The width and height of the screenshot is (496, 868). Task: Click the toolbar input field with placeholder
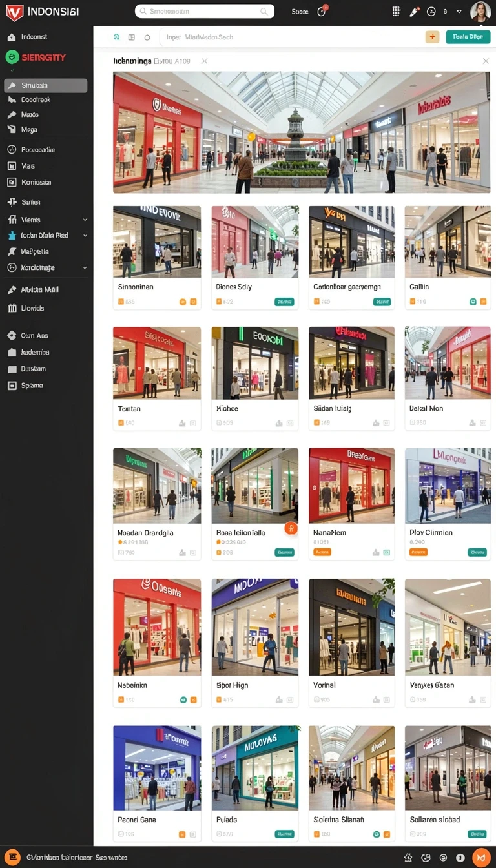289,37
